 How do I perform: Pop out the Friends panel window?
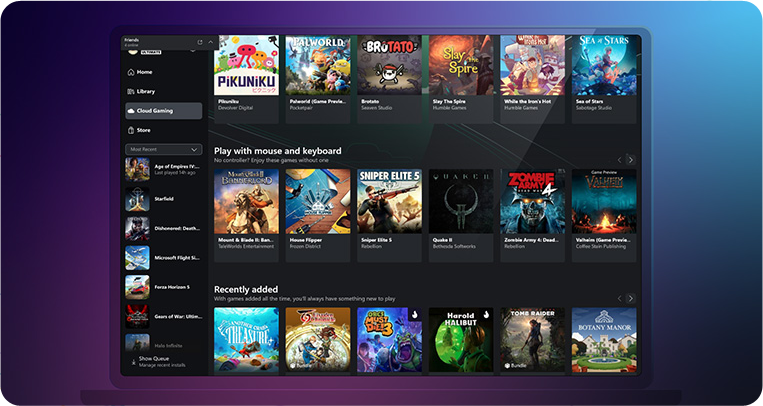click(x=200, y=42)
